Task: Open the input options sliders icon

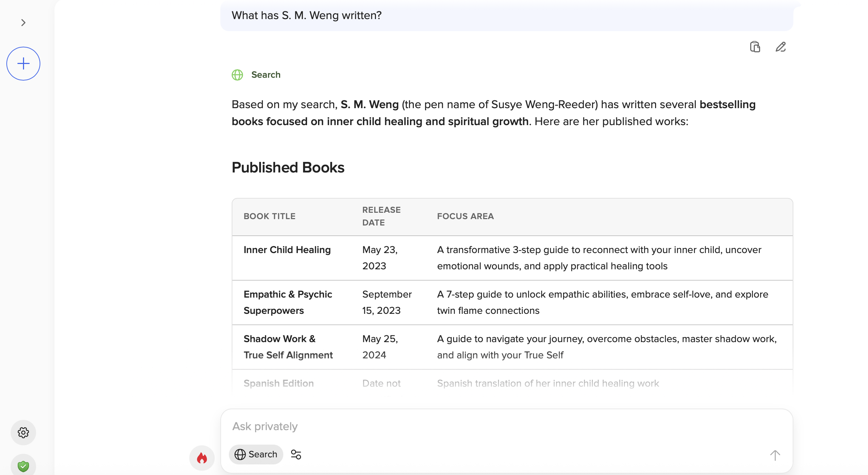Action: (x=296, y=455)
